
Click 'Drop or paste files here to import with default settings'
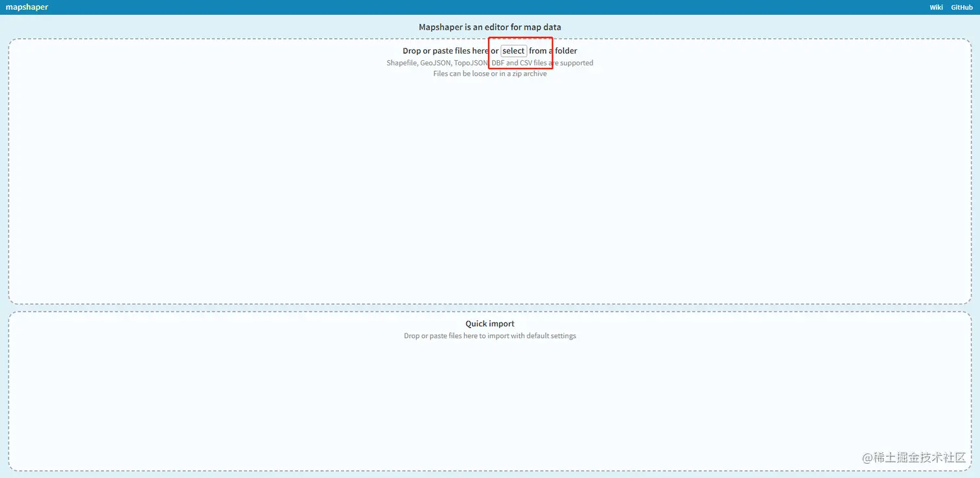coord(490,336)
